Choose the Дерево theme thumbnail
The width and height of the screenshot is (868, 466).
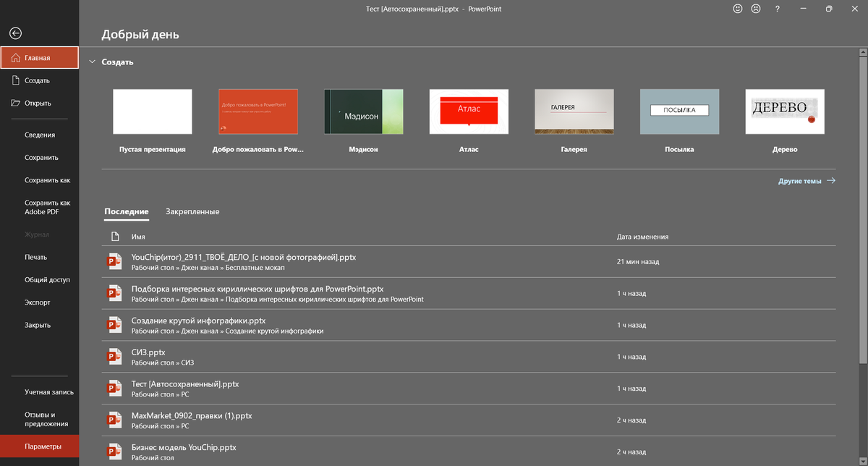tap(785, 111)
